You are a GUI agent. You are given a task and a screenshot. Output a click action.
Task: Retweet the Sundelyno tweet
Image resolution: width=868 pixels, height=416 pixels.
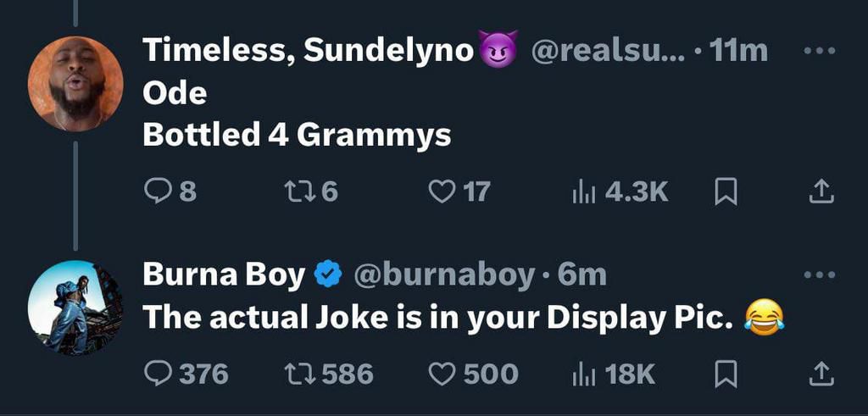point(297,191)
